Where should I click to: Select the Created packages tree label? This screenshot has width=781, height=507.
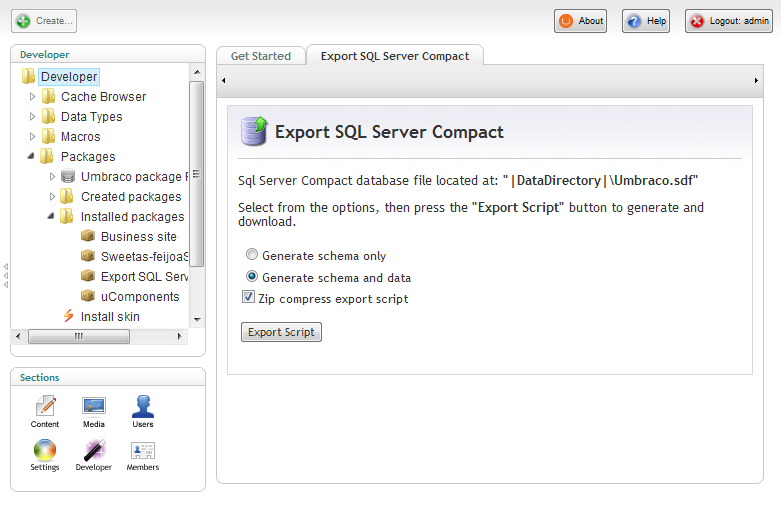tap(131, 197)
